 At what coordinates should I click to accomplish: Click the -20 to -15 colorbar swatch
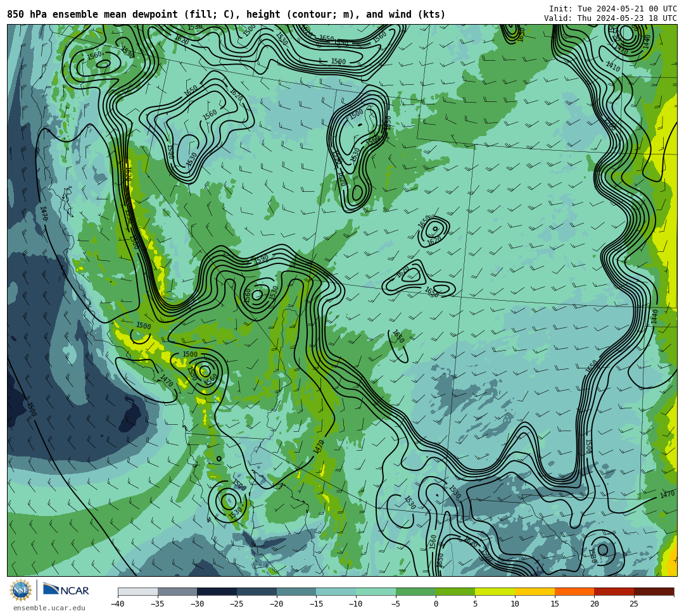[x=296, y=591]
